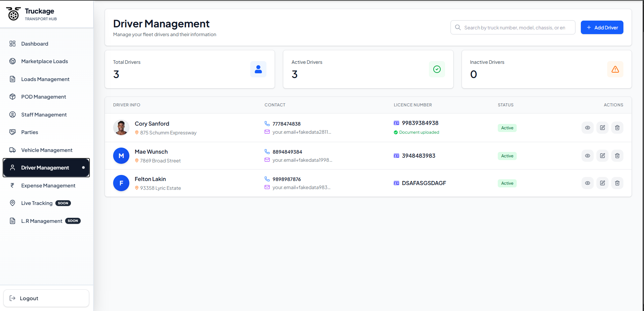Delete Cory Sanford using trash icon
644x311 pixels.
[617, 128]
